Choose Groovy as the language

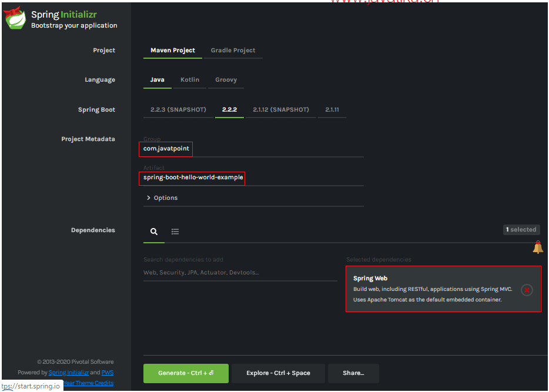pyautogui.click(x=226, y=80)
